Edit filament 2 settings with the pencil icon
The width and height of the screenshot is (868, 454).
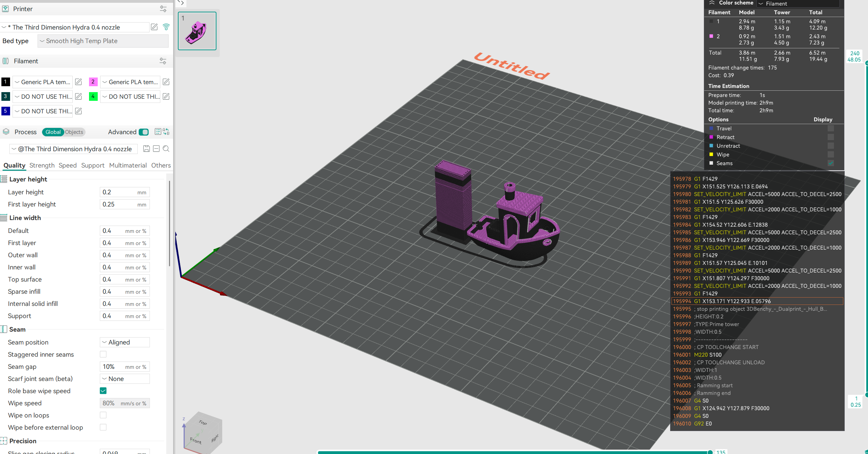click(x=166, y=82)
